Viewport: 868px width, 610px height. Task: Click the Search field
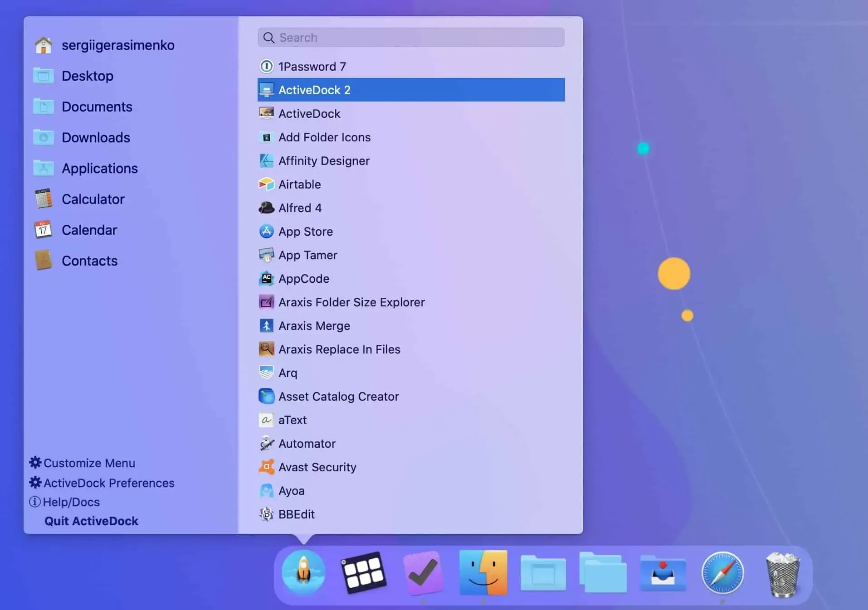click(410, 37)
